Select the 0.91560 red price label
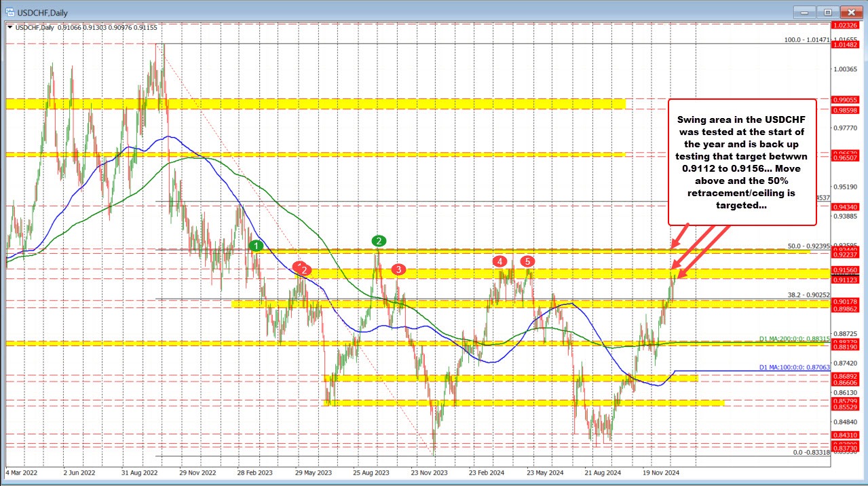Viewport: 868px width, 486px height. coord(848,270)
